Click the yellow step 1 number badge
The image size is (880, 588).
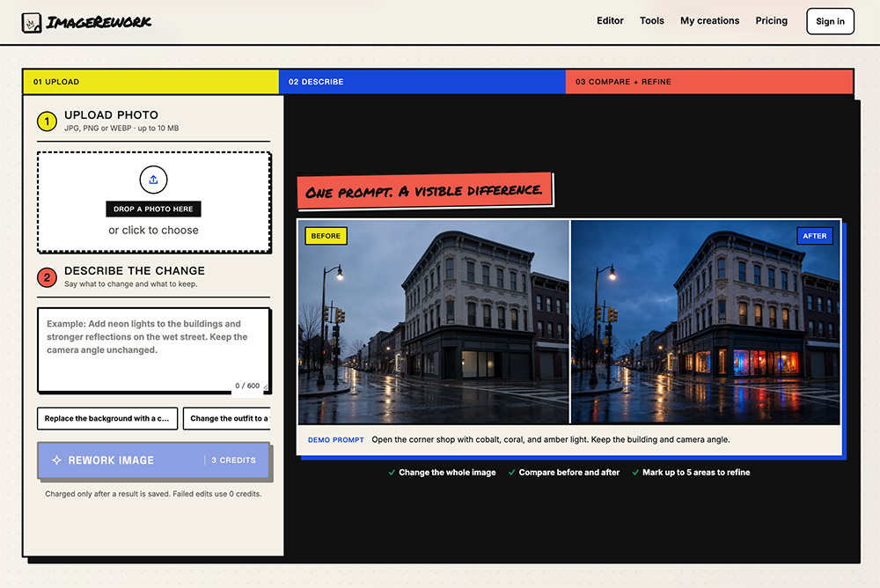(x=48, y=121)
